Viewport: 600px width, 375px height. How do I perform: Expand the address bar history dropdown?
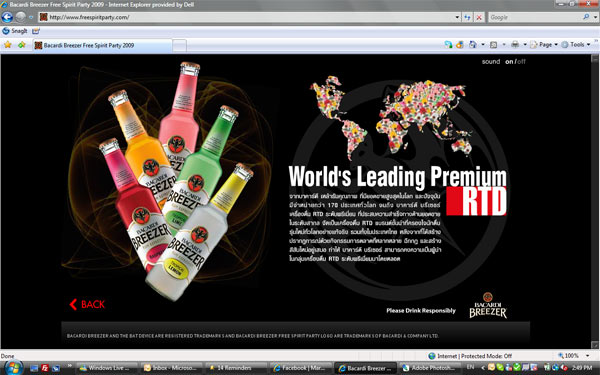pyautogui.click(x=457, y=17)
